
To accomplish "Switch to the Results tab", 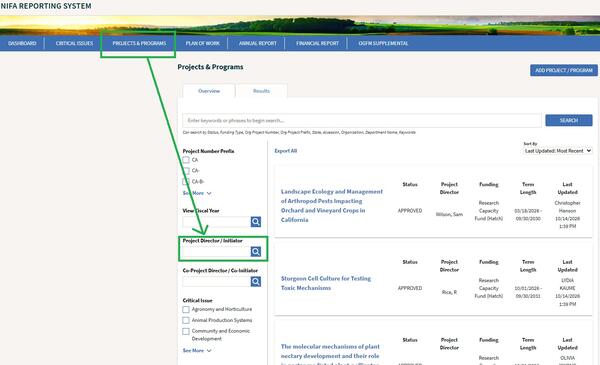I will [x=261, y=91].
